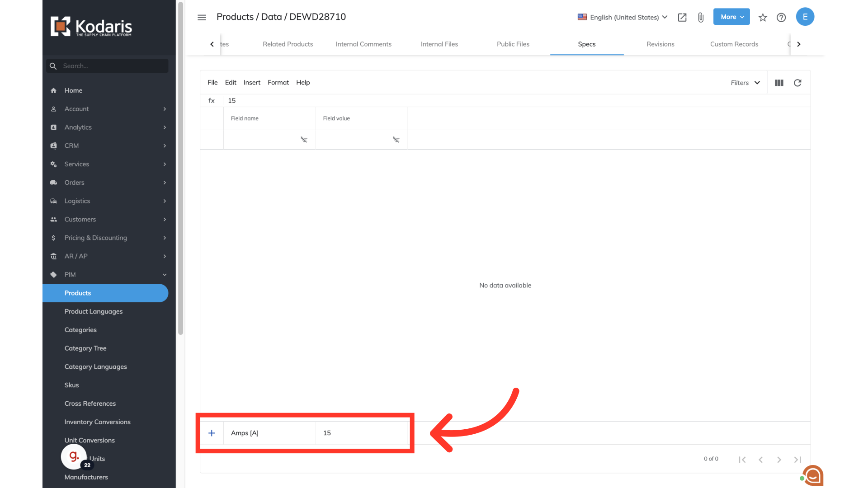Screen dimensions: 868x488
Task: Refresh the specs grid
Action: tap(797, 83)
